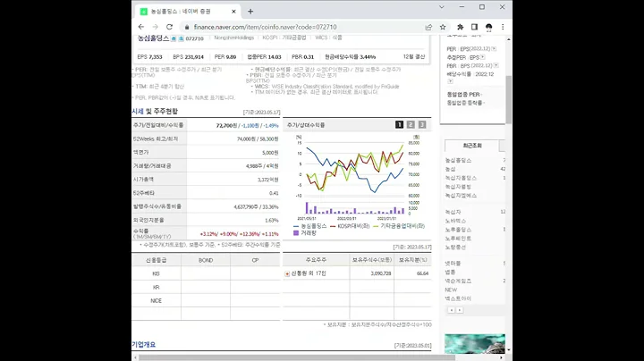Open a new browser tab

(x=250, y=12)
